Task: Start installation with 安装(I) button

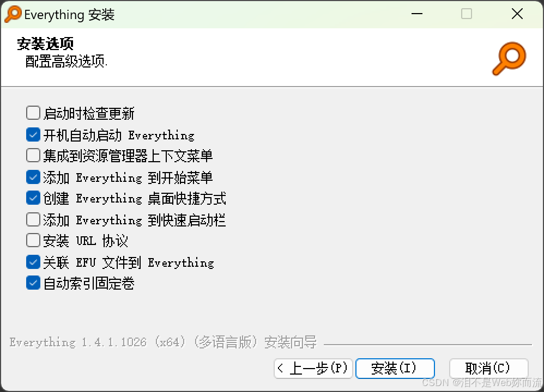Action: pos(395,368)
